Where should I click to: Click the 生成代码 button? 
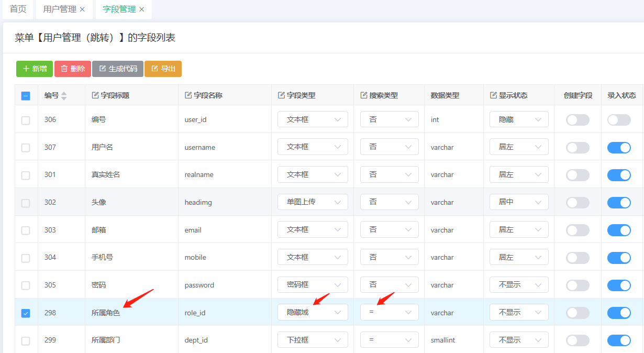118,69
